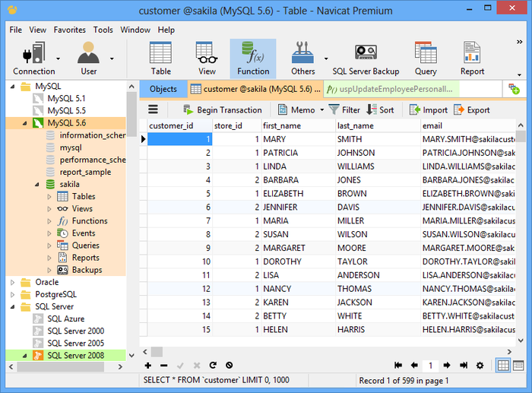Image resolution: width=532 pixels, height=393 pixels.
Task: Select the report_sample database
Action: (x=85, y=172)
